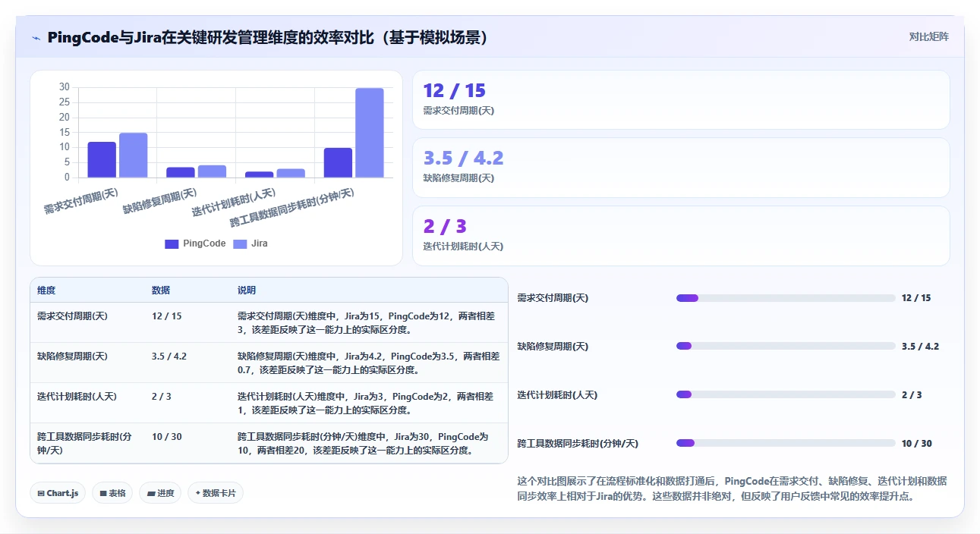Click the PingCode bar for 需求交付周期(天)
The height and width of the screenshot is (534, 980).
tap(102, 160)
